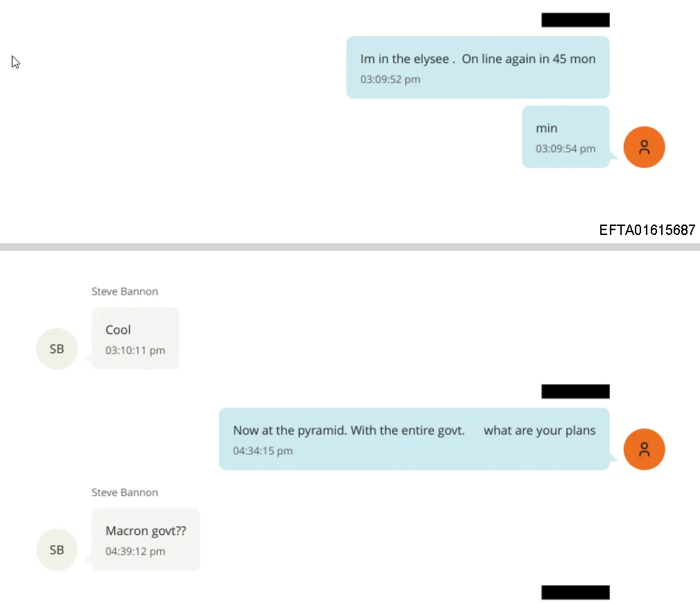Click the 04:34:15 pm timestamp
Viewport: 700px width, 603px height.
coord(263,451)
